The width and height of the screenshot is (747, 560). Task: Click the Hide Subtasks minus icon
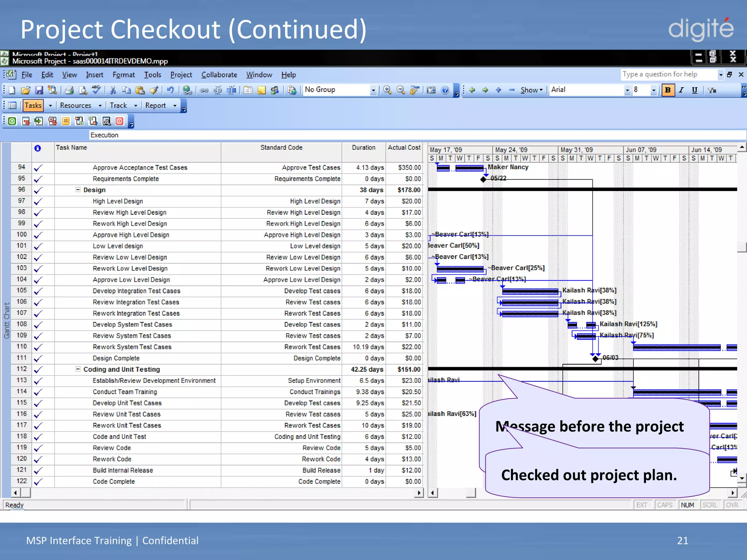(512, 90)
